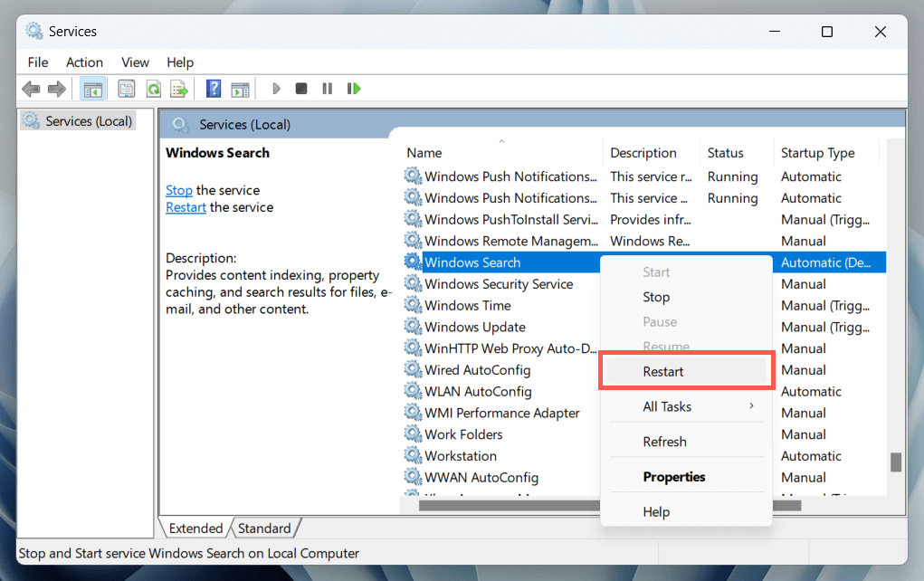Viewport: 924px width, 581px height.
Task: Click gear icon beside Windows Time
Action: [413, 305]
